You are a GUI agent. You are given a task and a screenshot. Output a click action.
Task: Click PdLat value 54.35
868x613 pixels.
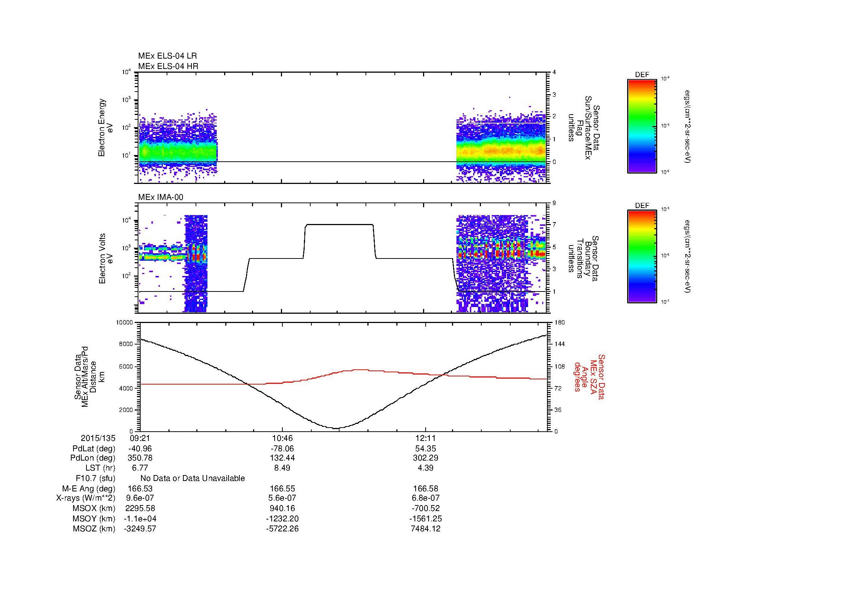426,449
